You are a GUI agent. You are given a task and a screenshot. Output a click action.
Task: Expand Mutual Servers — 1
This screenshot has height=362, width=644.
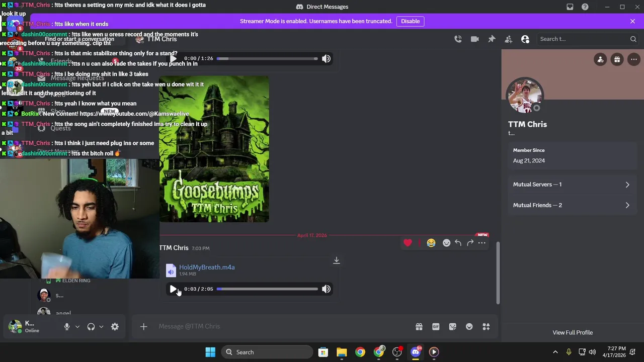pyautogui.click(x=573, y=185)
